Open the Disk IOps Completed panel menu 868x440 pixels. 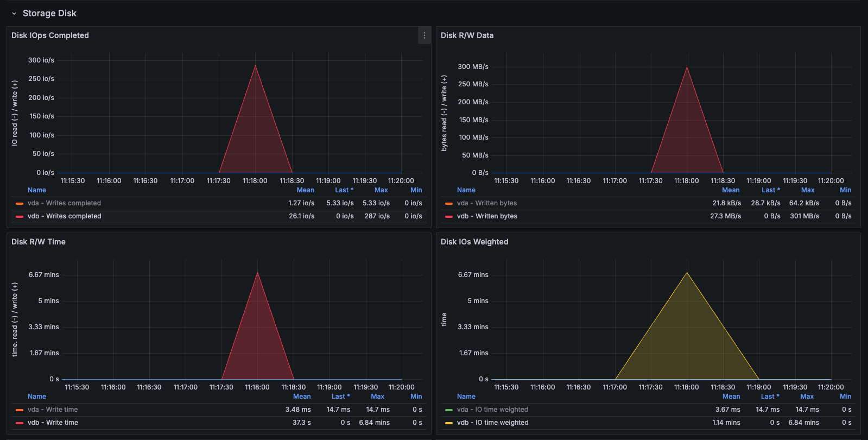click(x=424, y=35)
